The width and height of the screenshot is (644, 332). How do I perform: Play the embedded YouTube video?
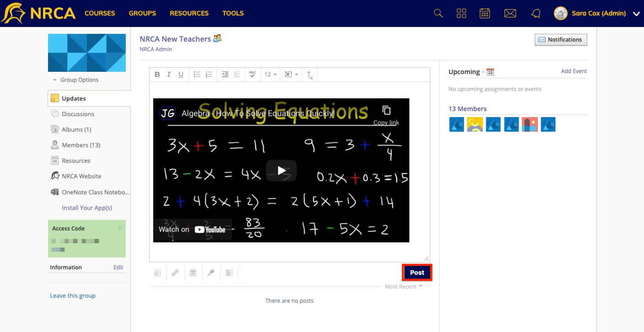[282, 171]
